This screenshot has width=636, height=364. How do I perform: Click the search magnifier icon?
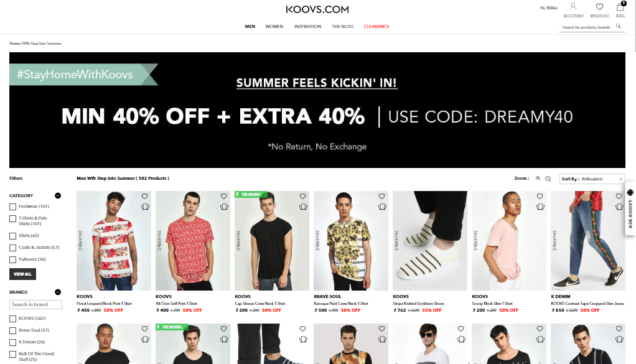tap(618, 26)
